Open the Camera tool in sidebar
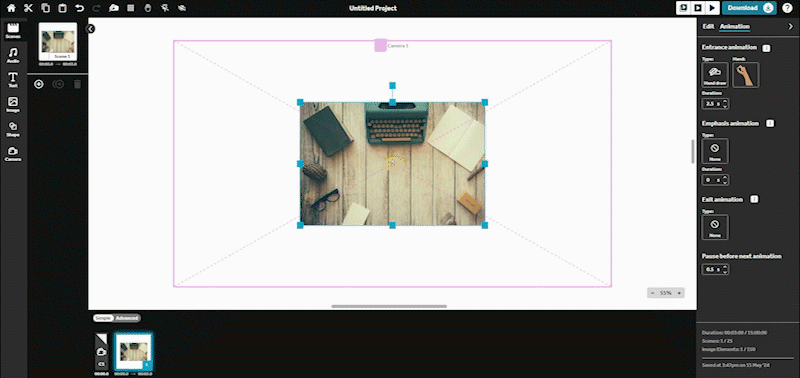This screenshot has height=378, width=800. coord(13,154)
